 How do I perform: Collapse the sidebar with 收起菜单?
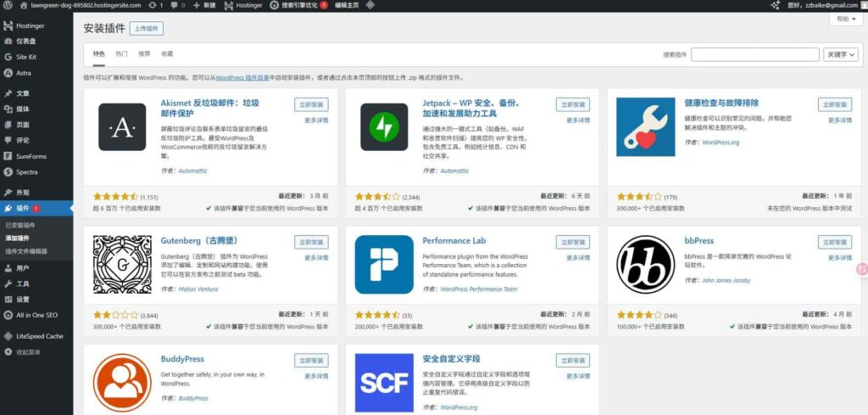click(x=29, y=352)
